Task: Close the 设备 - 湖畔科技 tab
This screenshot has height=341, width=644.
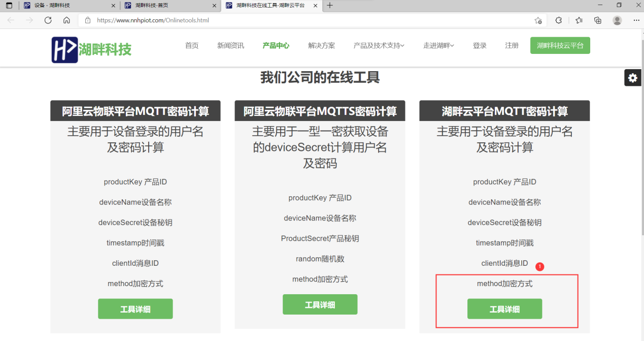Action: 113,6
